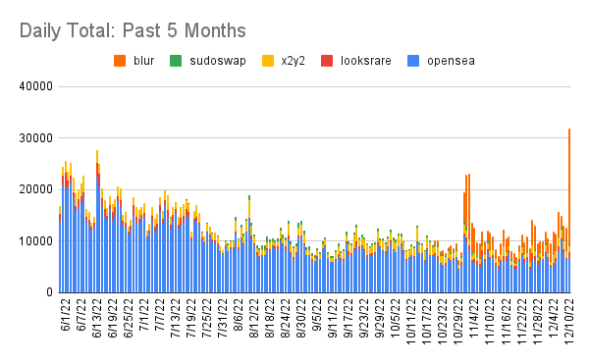
Task: Click the 8/12/22 date label
Action: (x=254, y=318)
